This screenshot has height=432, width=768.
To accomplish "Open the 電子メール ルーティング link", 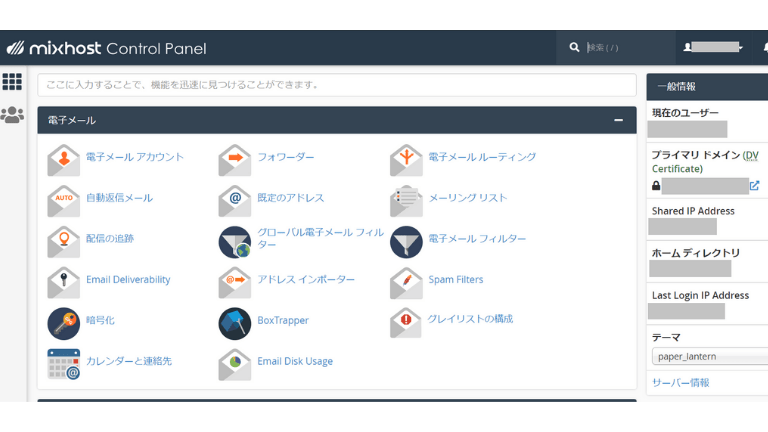I will click(x=482, y=157).
